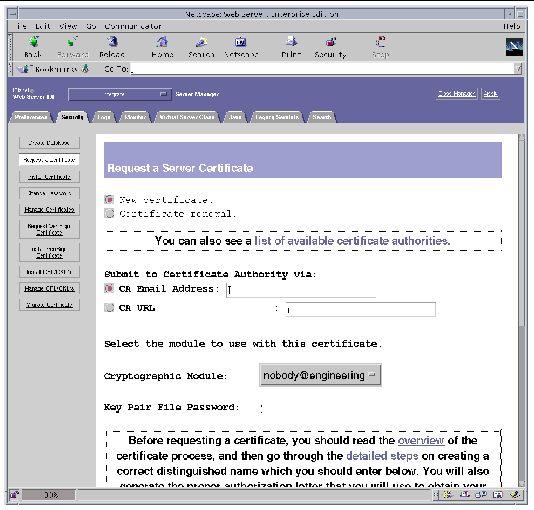Expand the Go To location history arrow
Screen dimensions: 534x510
[518, 69]
